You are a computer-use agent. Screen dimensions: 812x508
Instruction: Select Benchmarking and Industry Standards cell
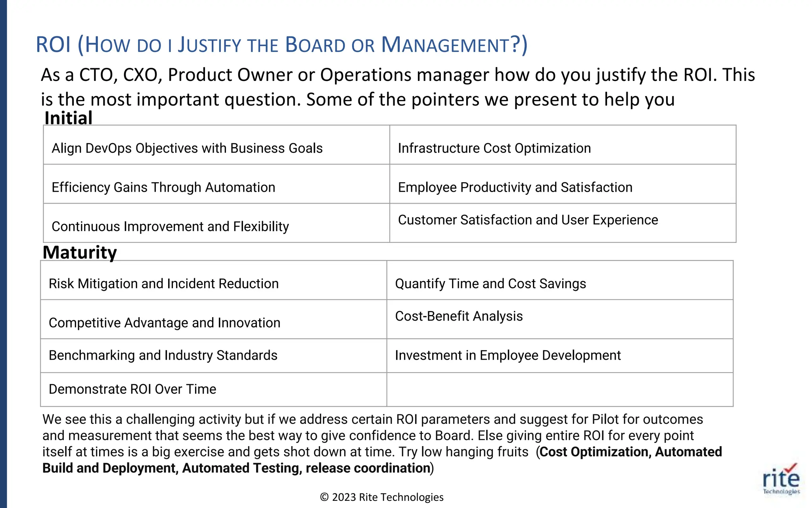click(213, 356)
